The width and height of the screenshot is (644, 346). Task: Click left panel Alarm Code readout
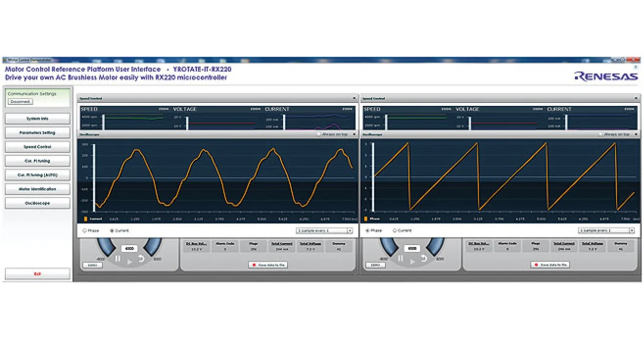tap(225, 246)
